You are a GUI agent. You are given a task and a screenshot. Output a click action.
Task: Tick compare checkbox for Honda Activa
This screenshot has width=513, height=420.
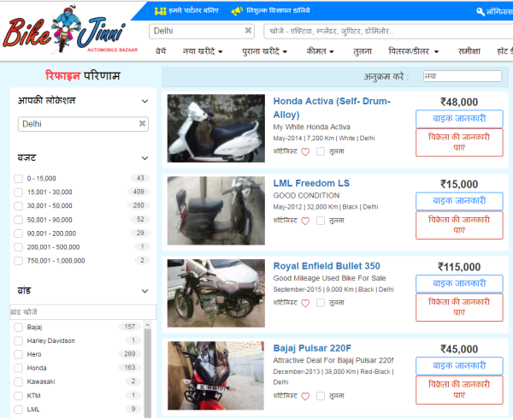321,152
